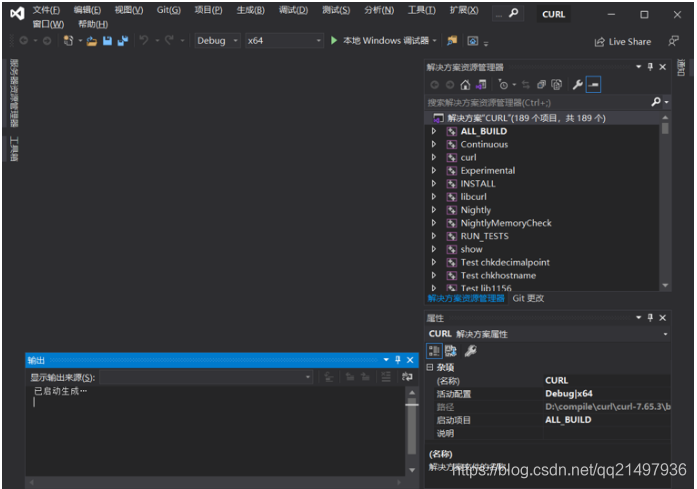697x489 pixels.
Task: Click the find in files icon
Action: [x=452, y=41]
